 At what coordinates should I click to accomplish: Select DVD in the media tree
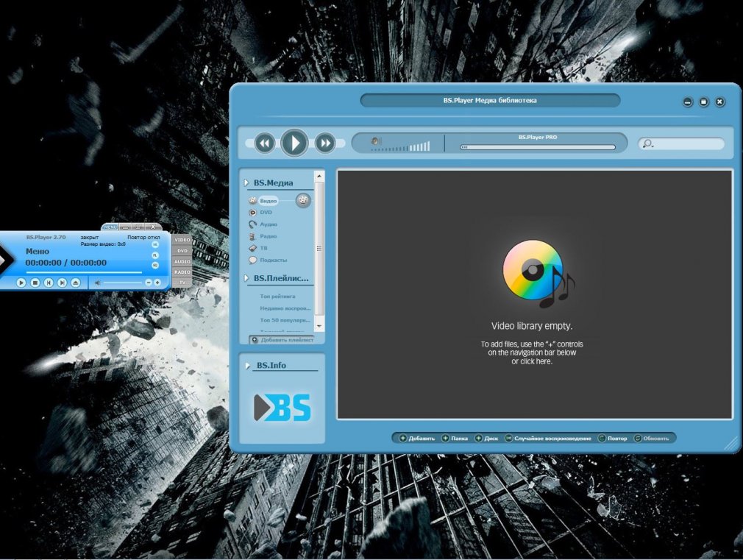point(266,213)
